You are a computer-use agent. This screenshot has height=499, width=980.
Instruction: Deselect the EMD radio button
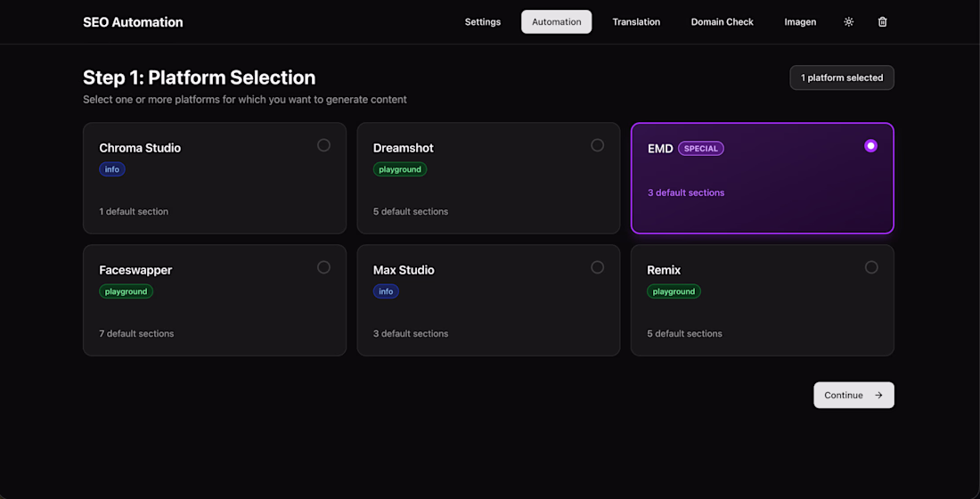[x=870, y=146]
